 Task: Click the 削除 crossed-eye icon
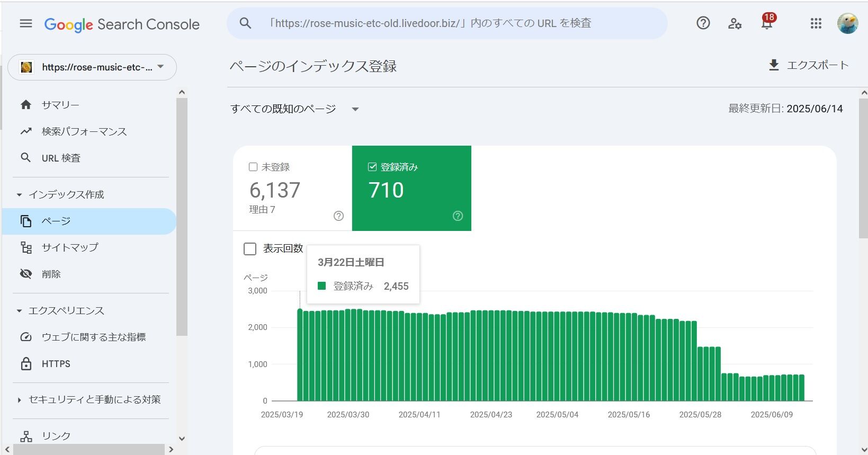(x=26, y=274)
